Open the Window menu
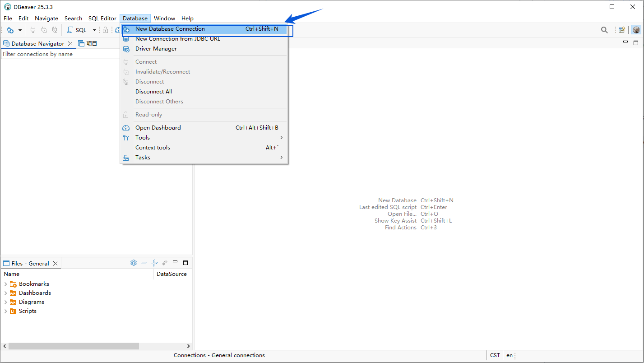The image size is (644, 363). click(164, 19)
